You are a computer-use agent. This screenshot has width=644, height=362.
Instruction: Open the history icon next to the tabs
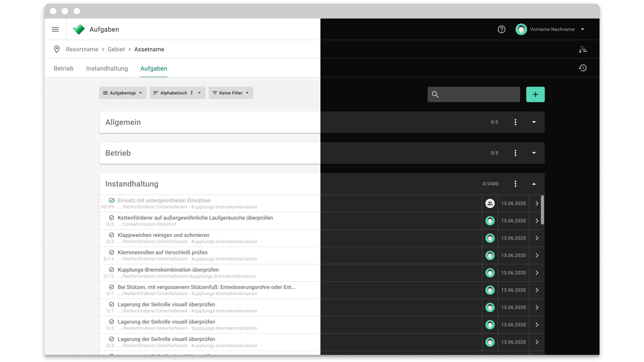(583, 68)
